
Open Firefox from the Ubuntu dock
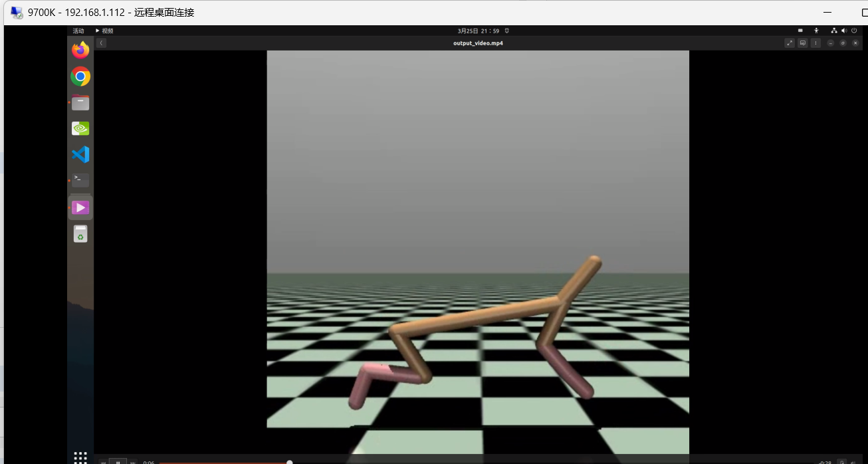(80, 50)
